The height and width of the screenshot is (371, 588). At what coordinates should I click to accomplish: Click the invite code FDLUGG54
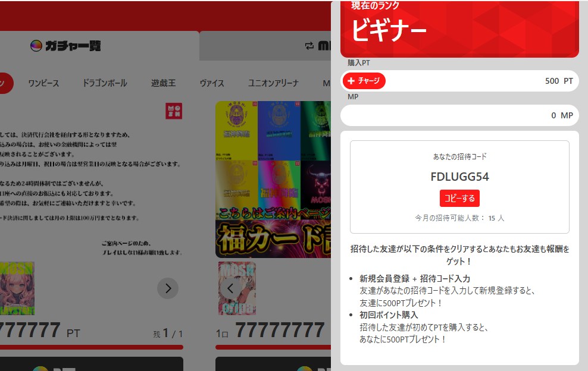459,177
